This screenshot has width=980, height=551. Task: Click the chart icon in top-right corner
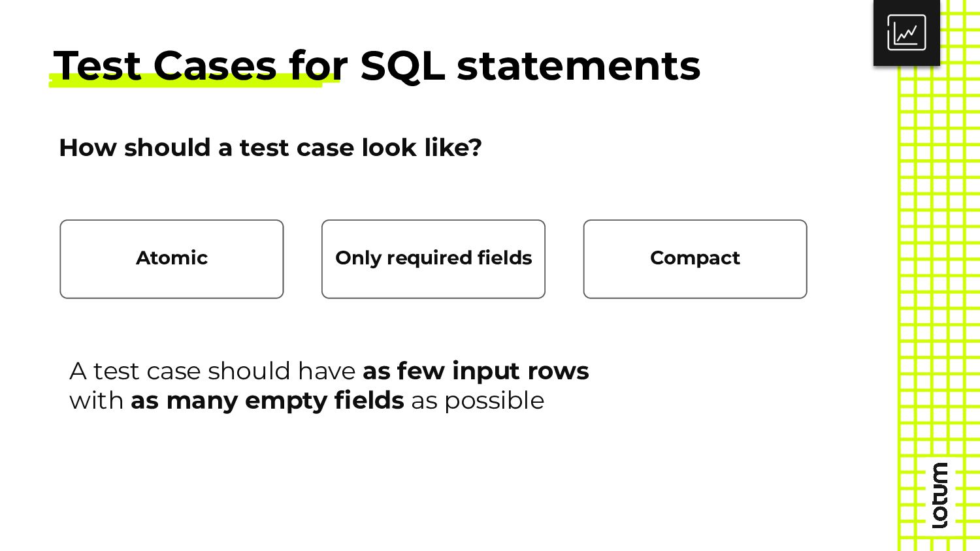tap(906, 33)
